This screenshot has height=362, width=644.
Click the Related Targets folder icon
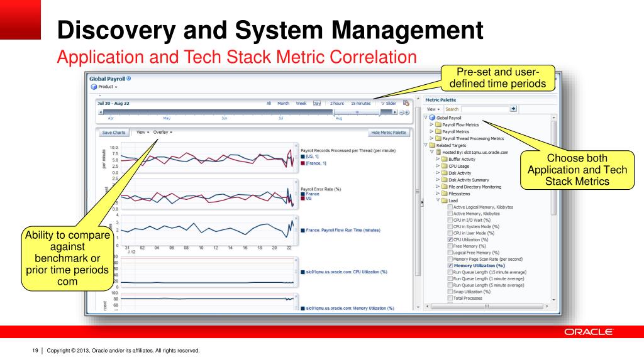(432, 145)
